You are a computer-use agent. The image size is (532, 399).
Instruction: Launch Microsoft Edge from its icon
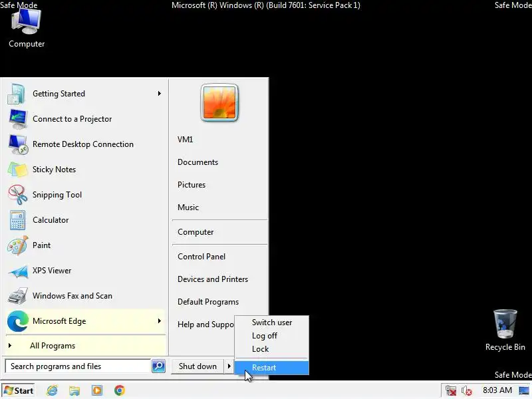tap(18, 321)
